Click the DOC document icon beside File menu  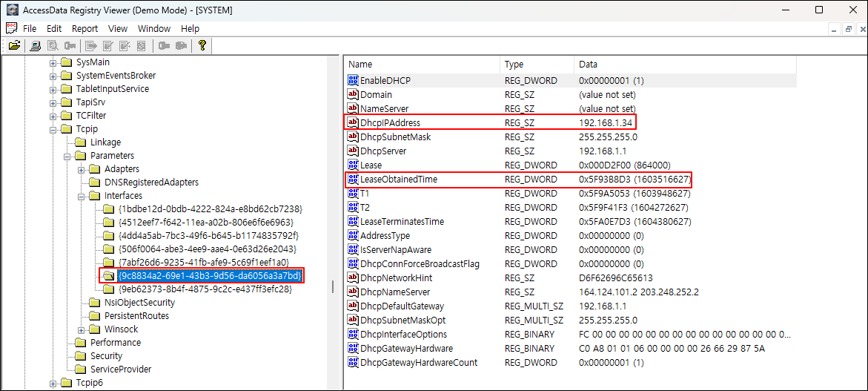coord(11,28)
